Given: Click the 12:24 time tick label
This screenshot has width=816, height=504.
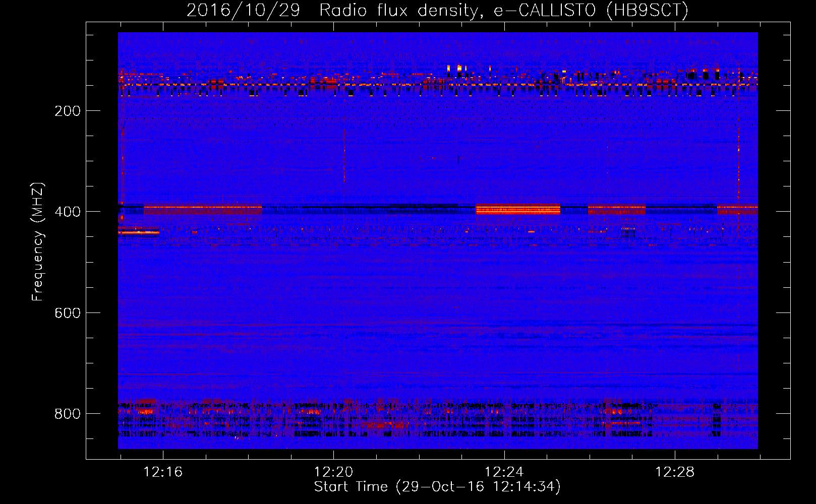Looking at the screenshot, I should (x=504, y=472).
